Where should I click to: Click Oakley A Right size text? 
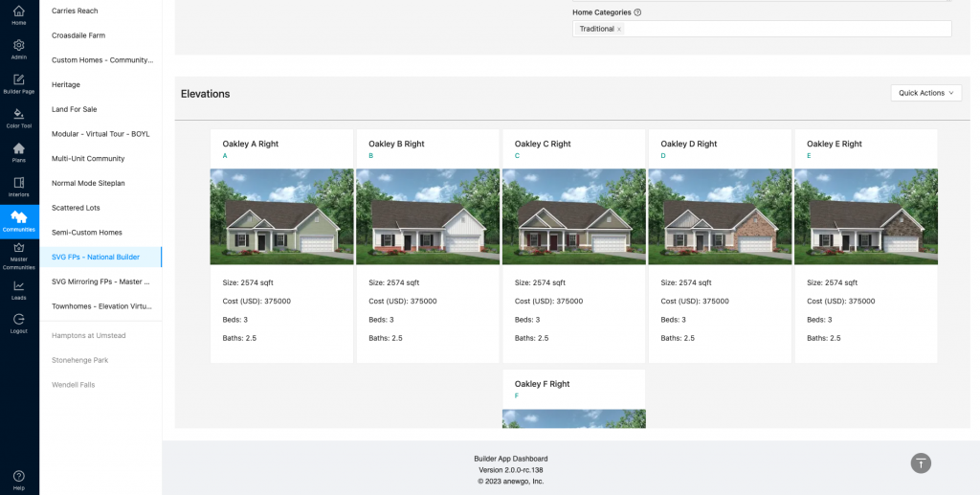pos(248,282)
